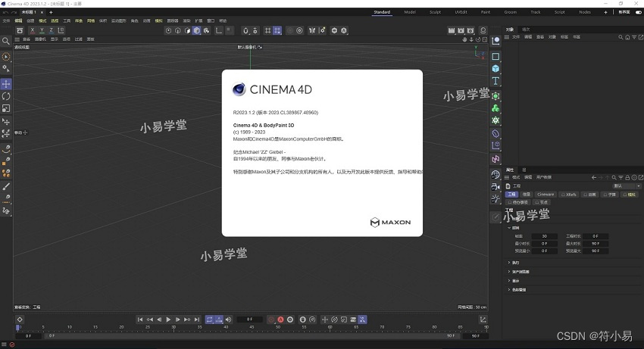Go to start of timeline

[x=140, y=319]
